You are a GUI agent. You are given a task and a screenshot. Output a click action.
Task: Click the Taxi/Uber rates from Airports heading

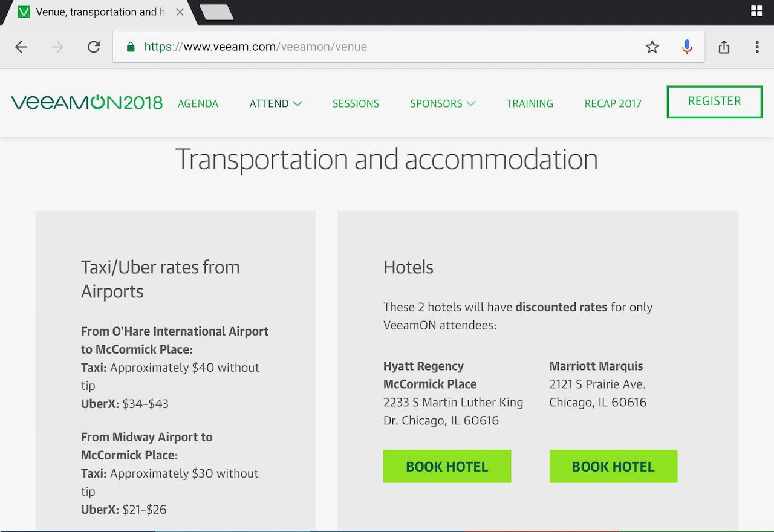(x=160, y=279)
